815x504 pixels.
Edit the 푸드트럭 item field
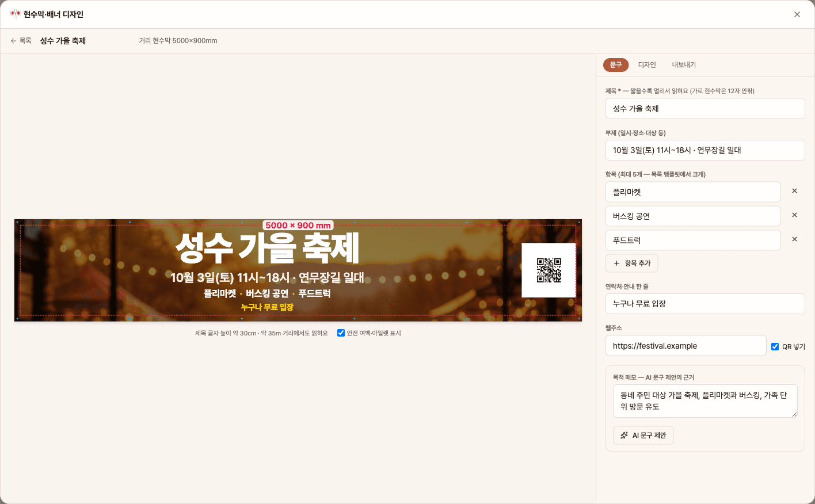pos(693,240)
